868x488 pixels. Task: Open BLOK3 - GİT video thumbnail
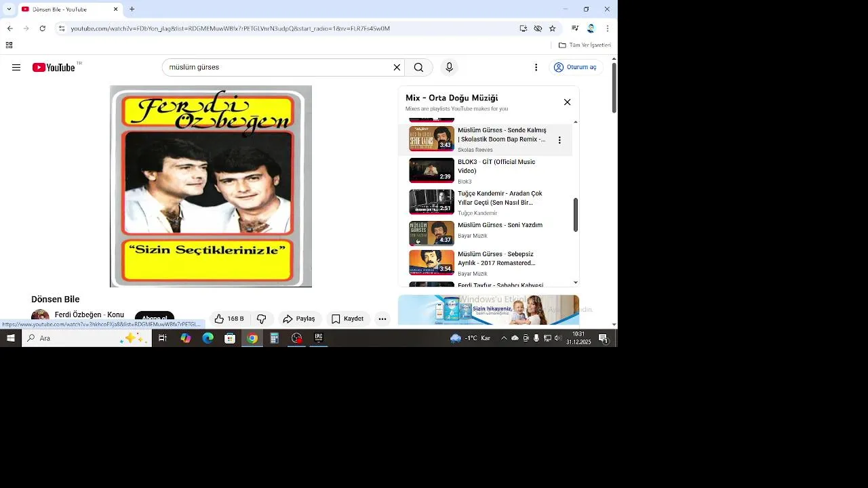[x=431, y=170]
